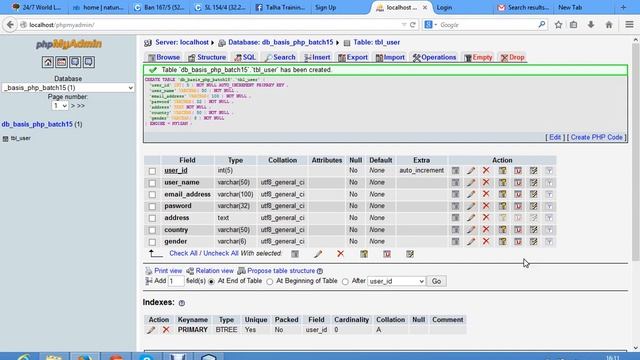Check the pasword field checkbox
The height and width of the screenshot is (360, 640).
152,207
